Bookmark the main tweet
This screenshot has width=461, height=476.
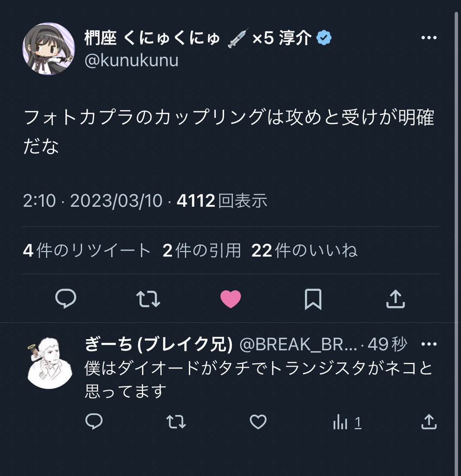(313, 299)
